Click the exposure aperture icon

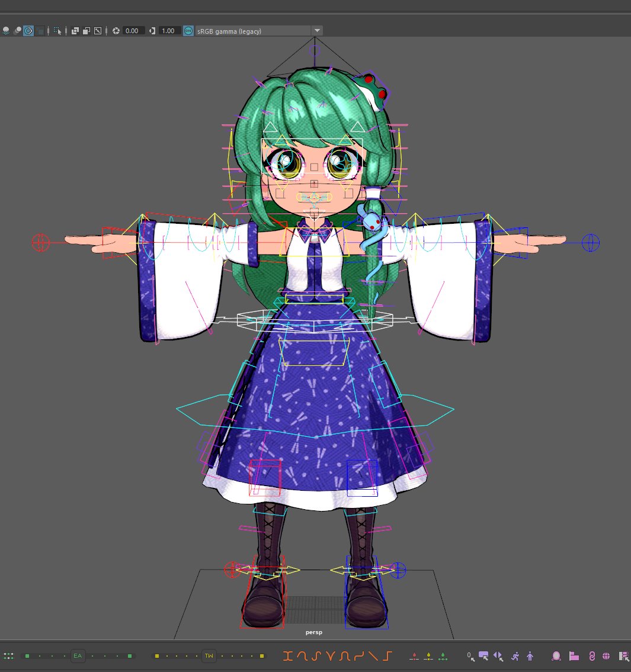pyautogui.click(x=116, y=31)
